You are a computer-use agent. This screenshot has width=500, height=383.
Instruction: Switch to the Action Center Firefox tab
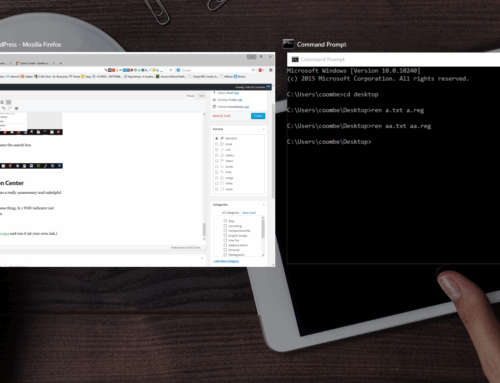(35, 63)
